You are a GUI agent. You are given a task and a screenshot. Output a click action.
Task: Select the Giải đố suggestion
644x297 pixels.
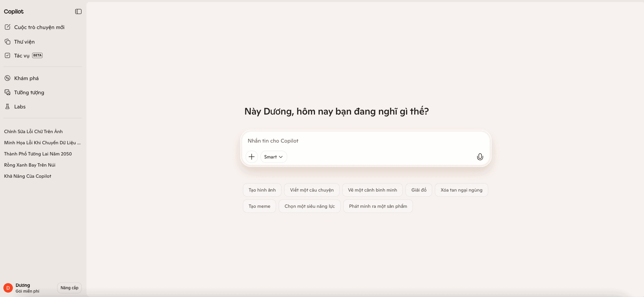[x=419, y=190]
